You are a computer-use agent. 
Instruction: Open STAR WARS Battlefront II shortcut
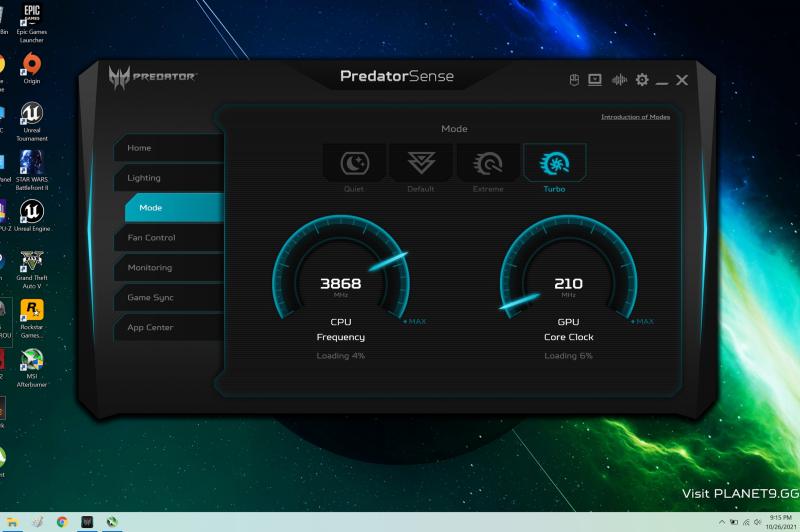pyautogui.click(x=32, y=170)
